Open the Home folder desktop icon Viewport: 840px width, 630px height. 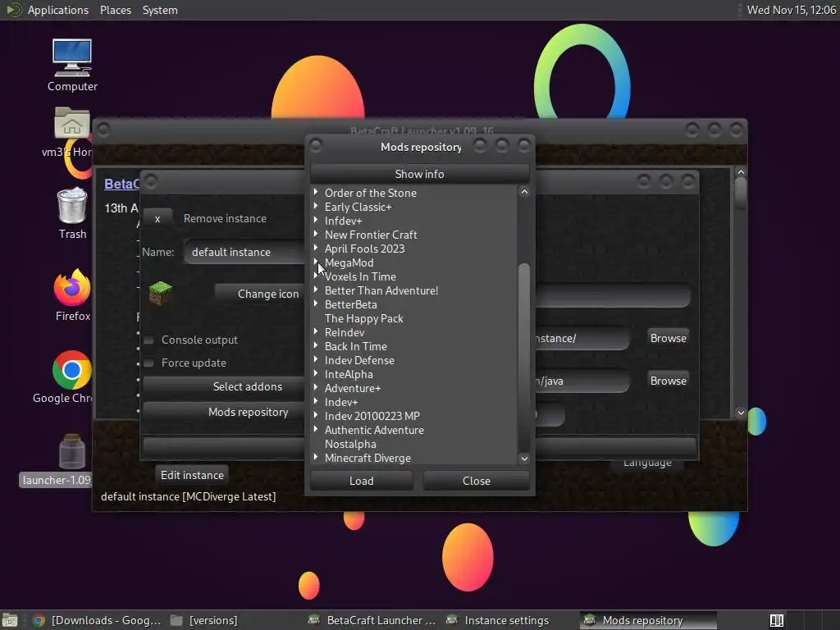(x=71, y=124)
